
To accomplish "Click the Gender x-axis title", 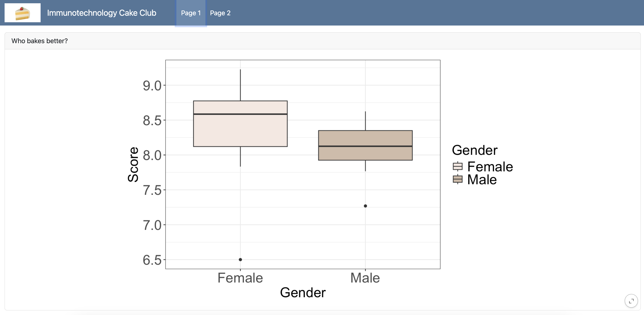I will [x=303, y=293].
